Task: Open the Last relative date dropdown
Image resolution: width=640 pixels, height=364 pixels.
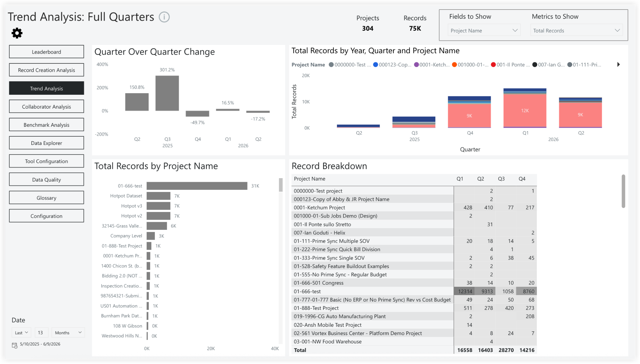Action: (x=22, y=333)
